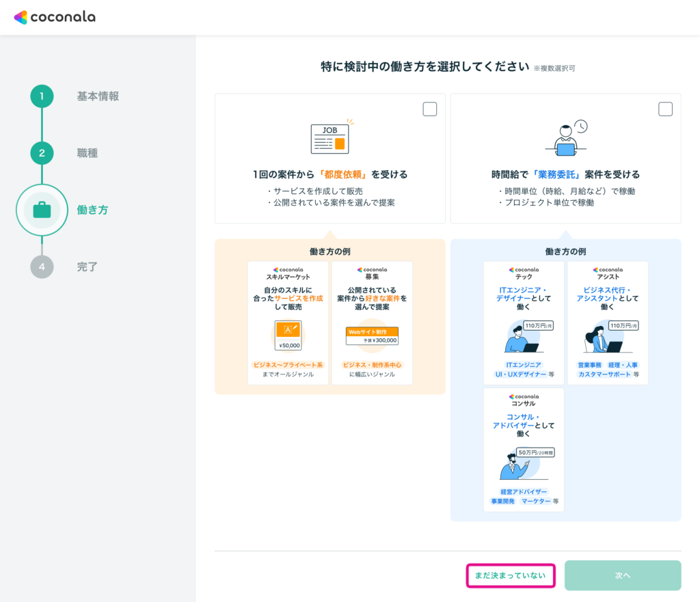Check the 都度依頼 option checkbox

click(430, 109)
